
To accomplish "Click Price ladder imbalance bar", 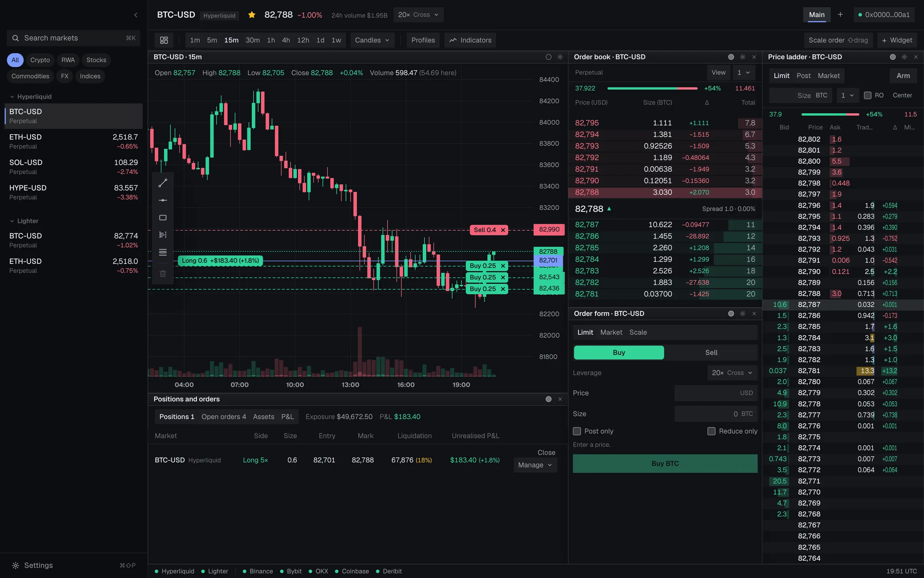I will (x=830, y=114).
